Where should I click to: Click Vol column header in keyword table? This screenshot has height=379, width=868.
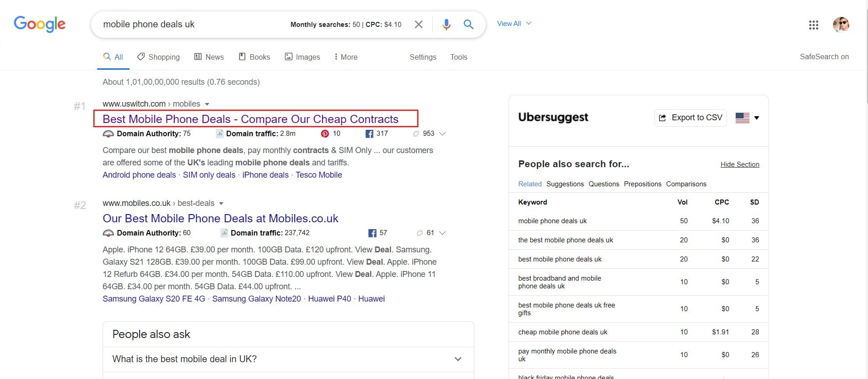682,202
